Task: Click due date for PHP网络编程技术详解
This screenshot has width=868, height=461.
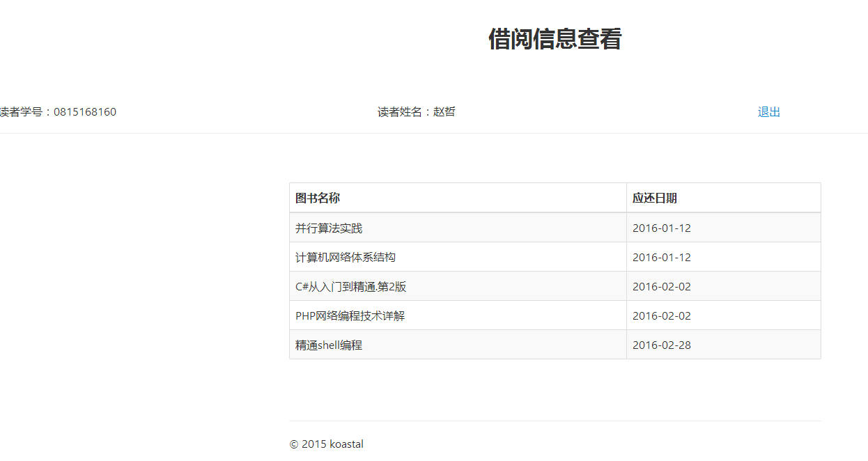Action: pyautogui.click(x=661, y=316)
